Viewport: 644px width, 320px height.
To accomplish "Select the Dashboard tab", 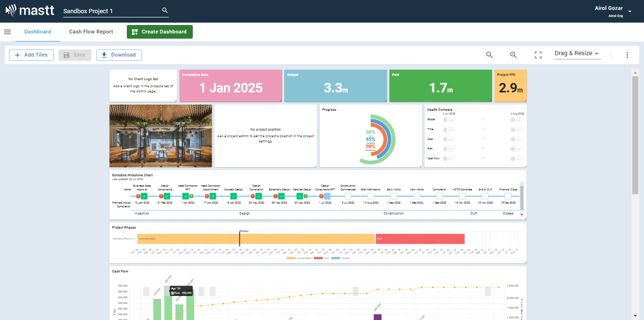I will 37,32.
